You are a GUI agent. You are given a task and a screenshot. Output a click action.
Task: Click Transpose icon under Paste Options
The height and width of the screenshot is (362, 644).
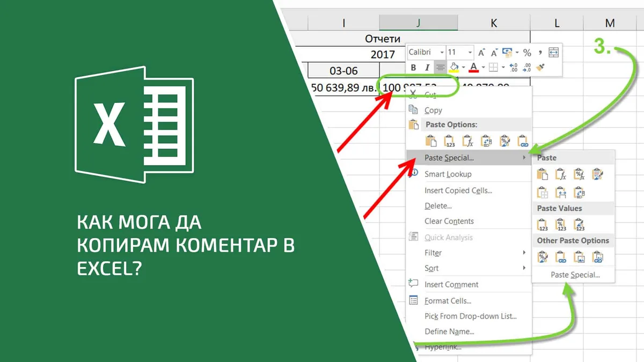pos(486,141)
